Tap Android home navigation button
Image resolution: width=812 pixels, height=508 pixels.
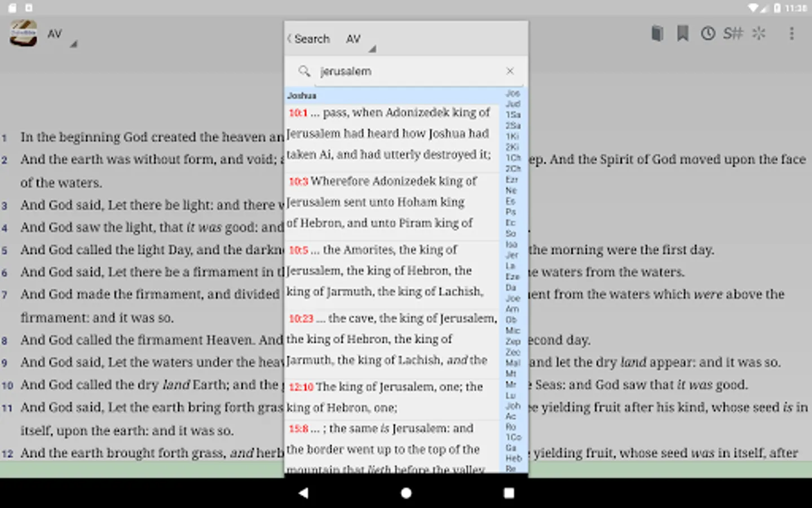click(406, 493)
